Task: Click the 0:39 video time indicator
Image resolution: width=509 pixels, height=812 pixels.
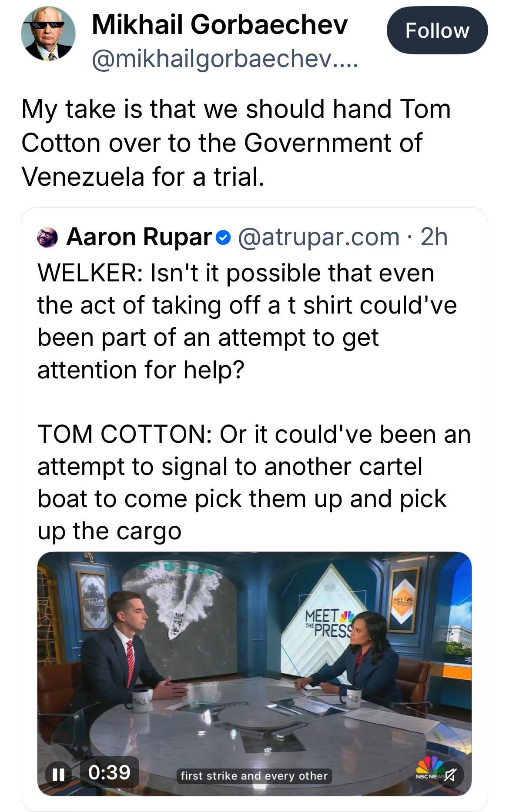Action: [109, 772]
